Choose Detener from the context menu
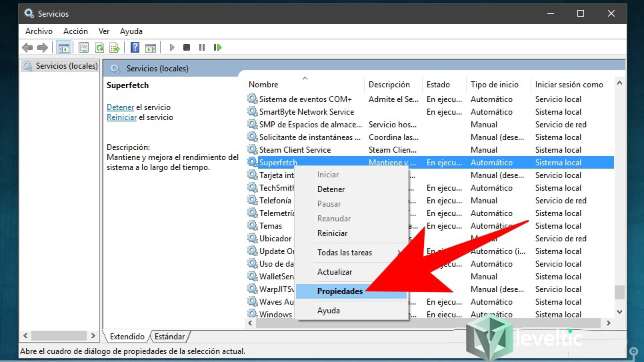Viewport: 644px width, 362px height. click(331, 189)
